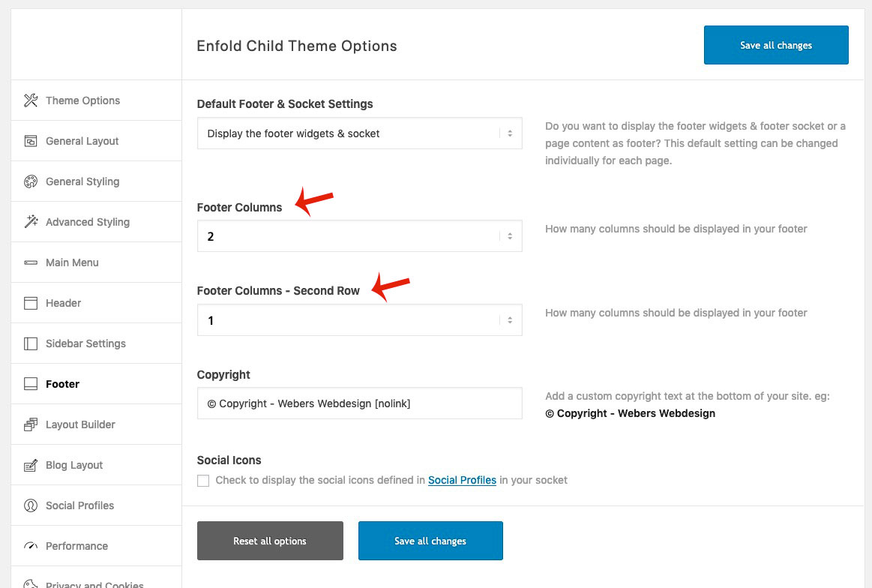872x588 pixels.
Task: Click the bottom Save all changes button
Action: (x=430, y=541)
